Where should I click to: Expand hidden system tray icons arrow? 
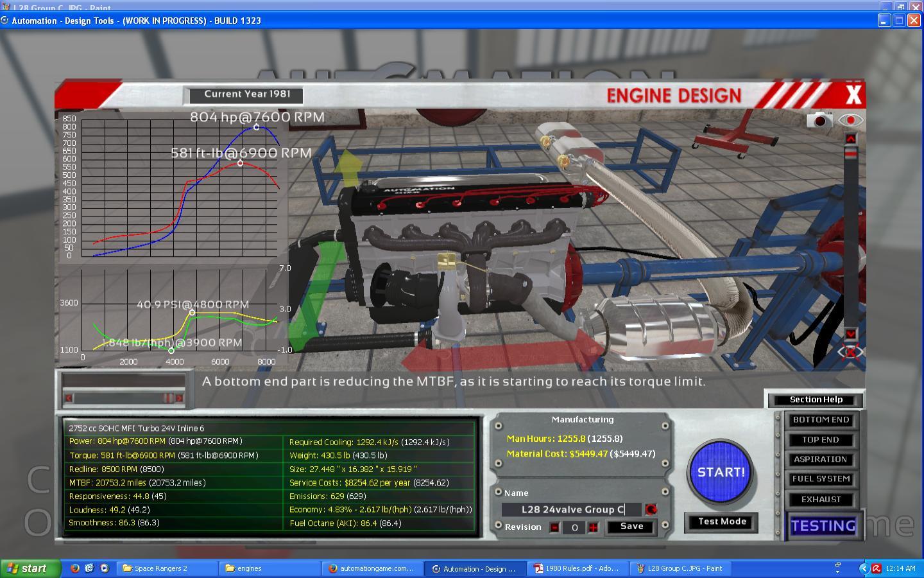point(863,568)
